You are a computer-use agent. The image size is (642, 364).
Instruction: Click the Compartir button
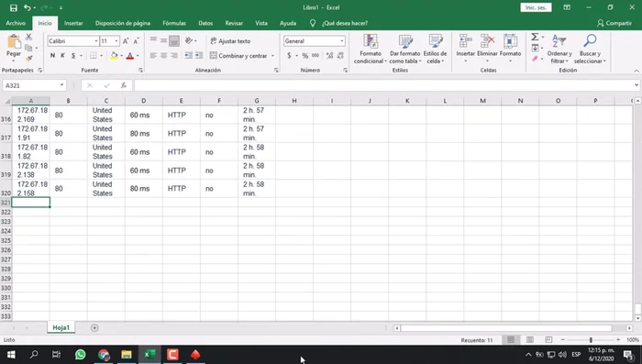click(614, 23)
